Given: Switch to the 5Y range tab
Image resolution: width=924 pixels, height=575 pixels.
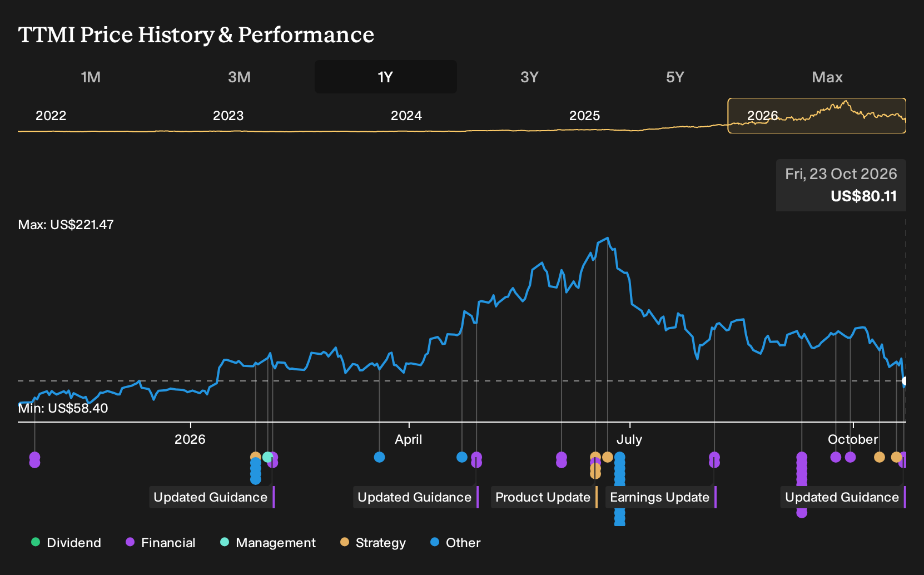Looking at the screenshot, I should (x=675, y=77).
